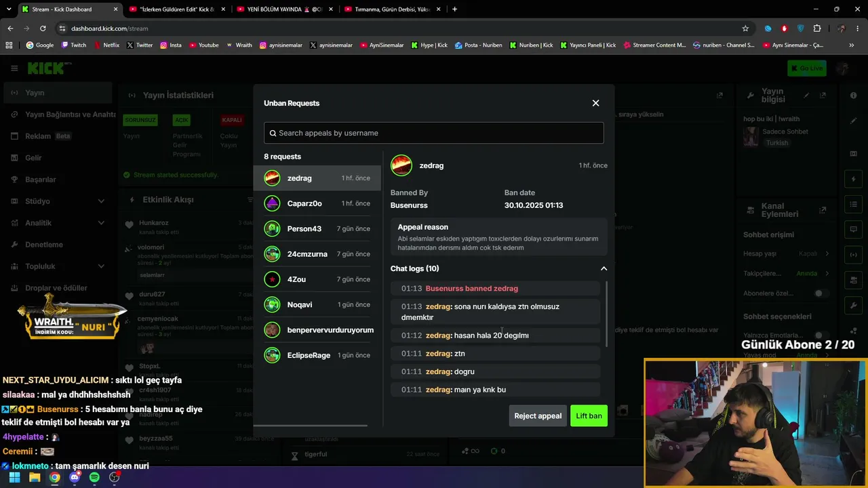Image resolution: width=868 pixels, height=488 pixels.
Task: Open Yayın in the sidebar
Action: point(57,93)
